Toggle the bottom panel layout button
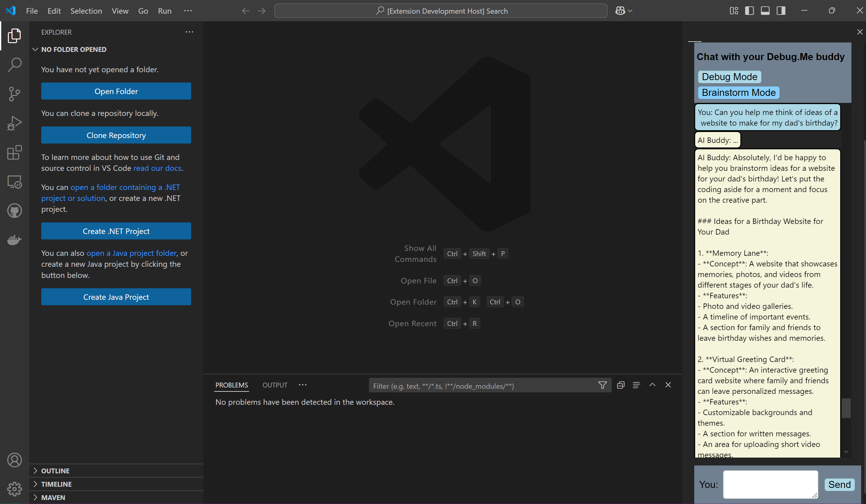The image size is (866, 504). click(x=765, y=11)
